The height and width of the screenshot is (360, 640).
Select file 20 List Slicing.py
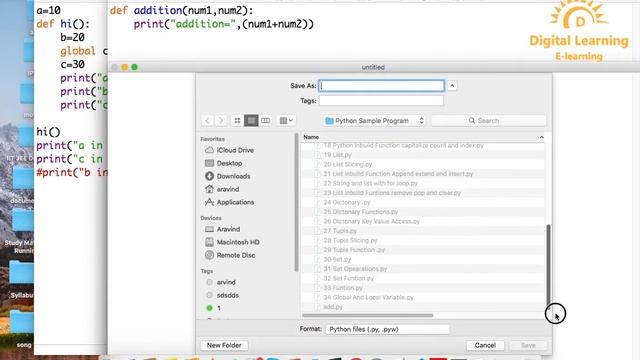(422, 164)
